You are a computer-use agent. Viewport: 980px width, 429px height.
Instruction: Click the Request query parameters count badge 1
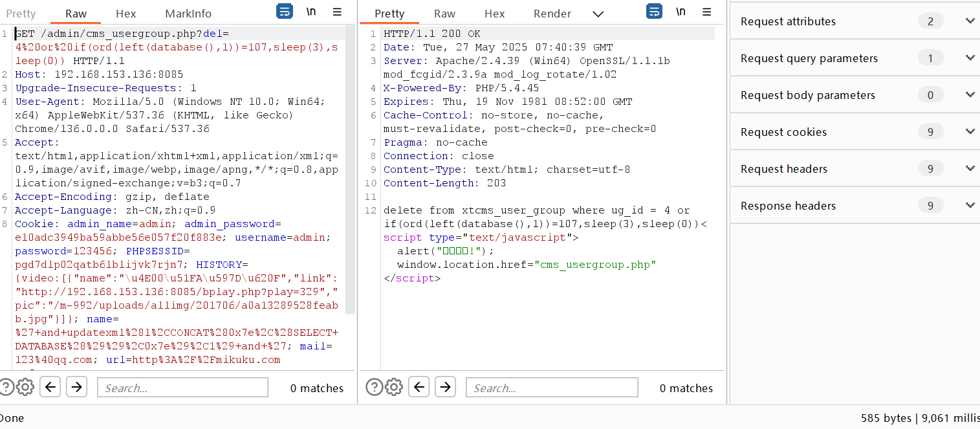[x=930, y=58]
